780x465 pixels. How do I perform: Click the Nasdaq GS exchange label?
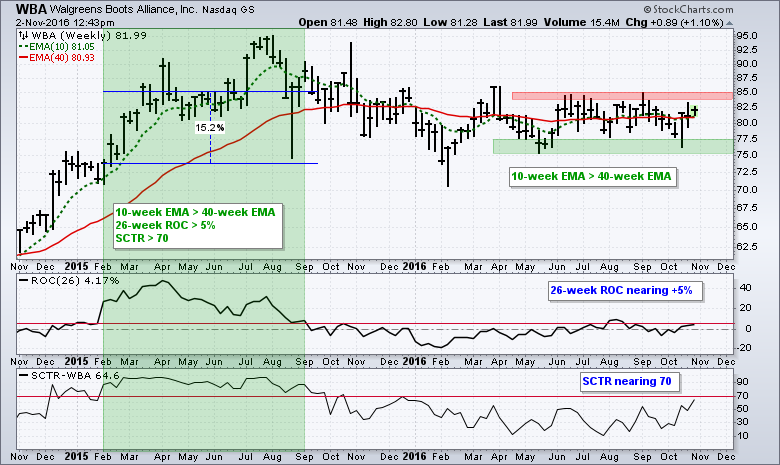pyautogui.click(x=228, y=10)
